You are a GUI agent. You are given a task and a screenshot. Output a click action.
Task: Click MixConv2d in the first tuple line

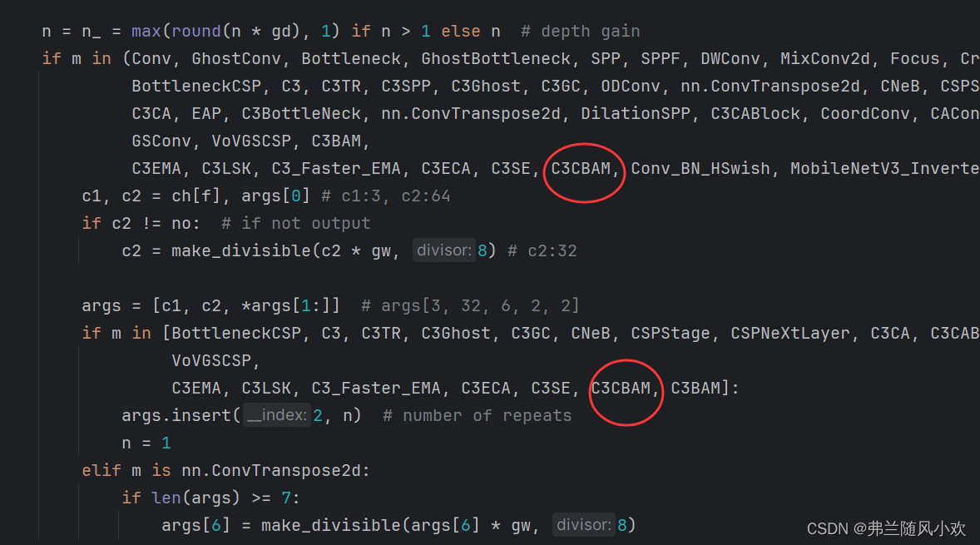coord(825,59)
